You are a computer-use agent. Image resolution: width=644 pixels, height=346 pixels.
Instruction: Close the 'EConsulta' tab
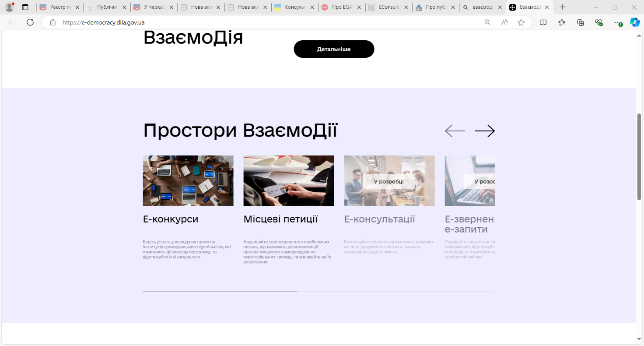(406, 7)
